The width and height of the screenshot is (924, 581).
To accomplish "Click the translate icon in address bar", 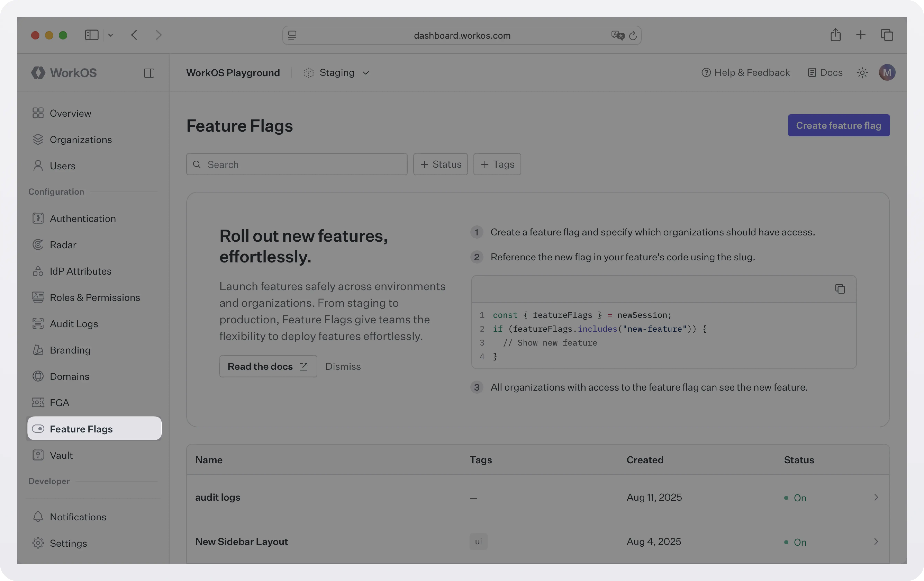I will pyautogui.click(x=617, y=35).
